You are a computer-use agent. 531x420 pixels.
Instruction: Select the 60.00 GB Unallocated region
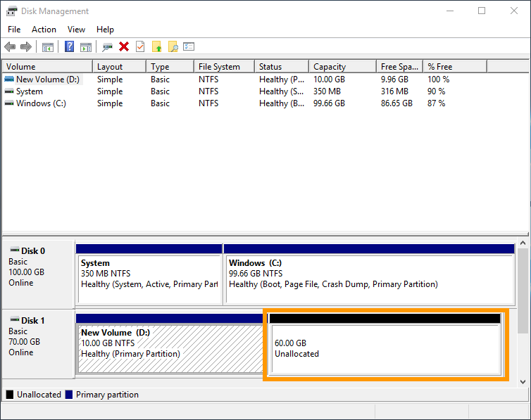coord(385,348)
